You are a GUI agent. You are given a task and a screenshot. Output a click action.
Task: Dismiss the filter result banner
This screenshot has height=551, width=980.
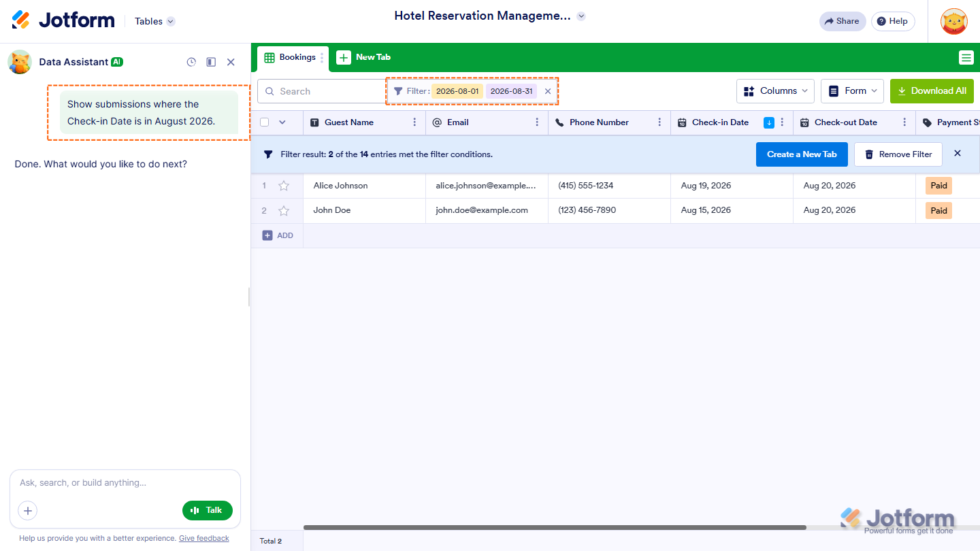(x=958, y=154)
